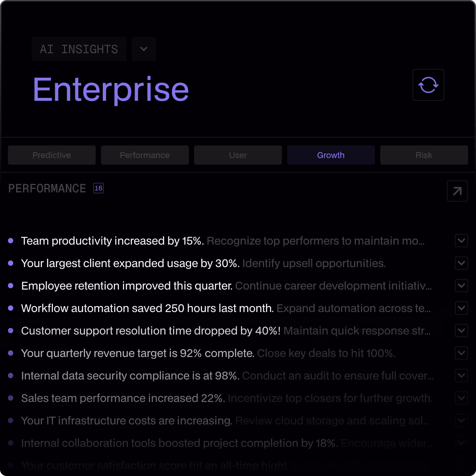Open Performance section in expanded view
This screenshot has width=476, height=476.
coord(457,191)
